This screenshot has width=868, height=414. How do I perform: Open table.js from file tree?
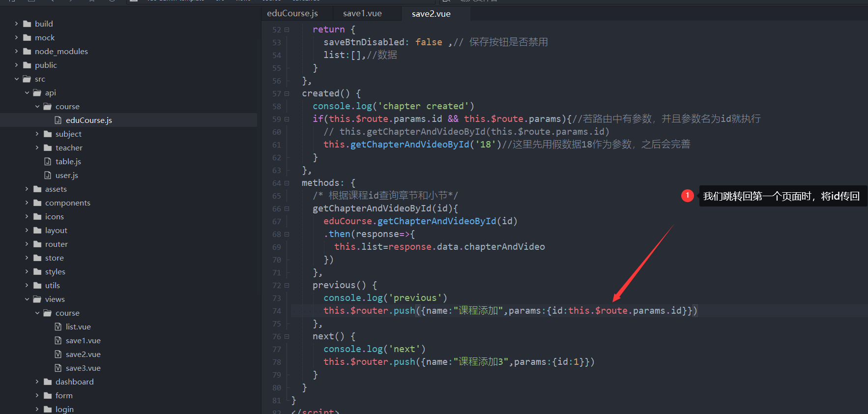click(x=68, y=161)
